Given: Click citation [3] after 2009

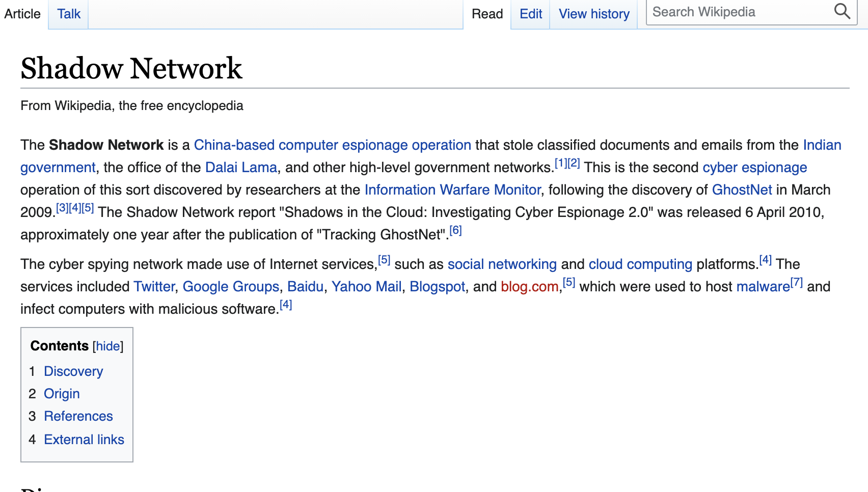Looking at the screenshot, I should [62, 208].
